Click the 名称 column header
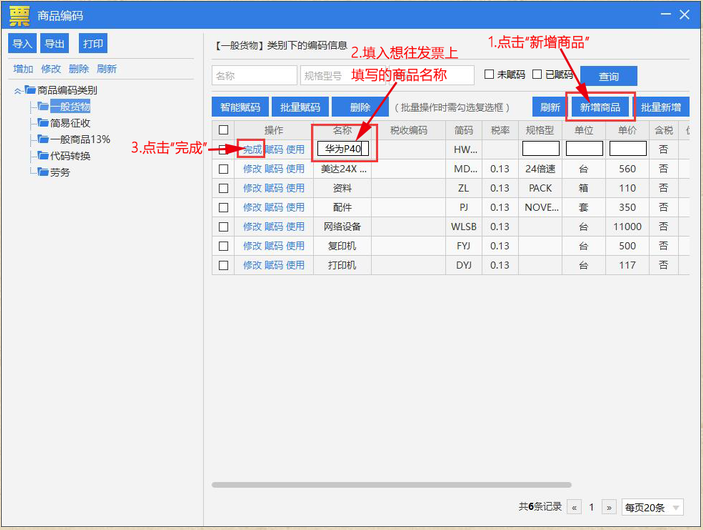 coord(342,130)
